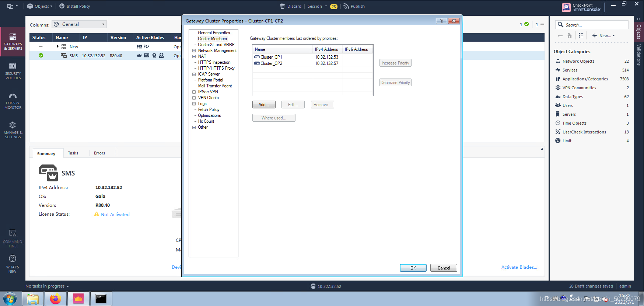This screenshot has height=306, width=644.
Task: Expand the VPN Clients tree node
Action: [x=194, y=98]
